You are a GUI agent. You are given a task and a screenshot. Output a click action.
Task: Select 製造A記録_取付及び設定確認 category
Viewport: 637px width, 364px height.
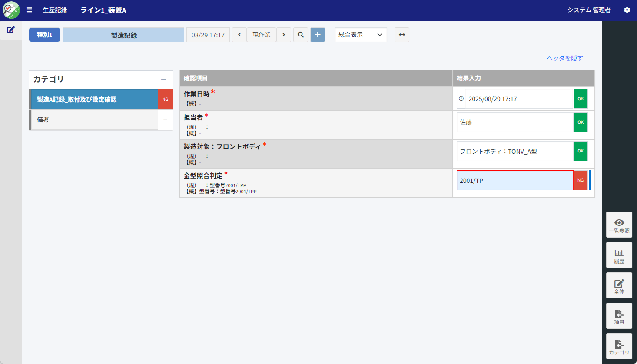click(x=94, y=99)
